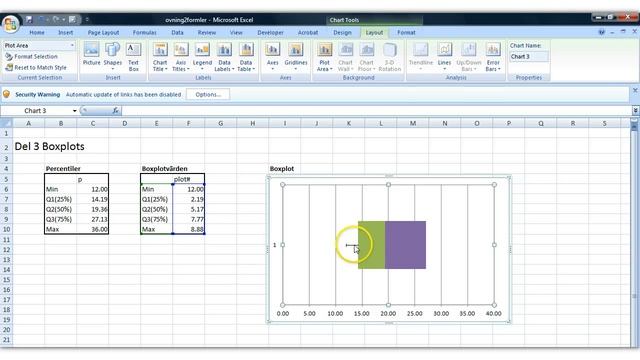This screenshot has width=640, height=360.
Task: Open the Gridlines options
Action: coord(296,56)
